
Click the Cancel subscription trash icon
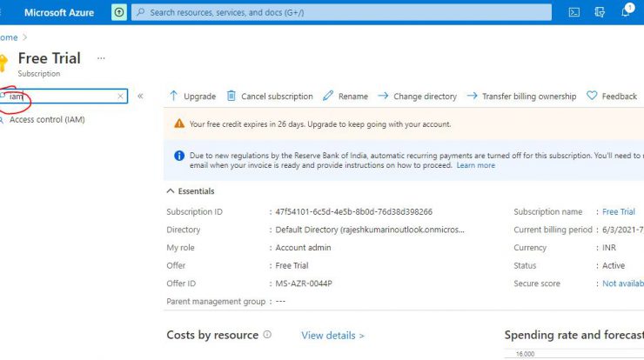pos(231,96)
